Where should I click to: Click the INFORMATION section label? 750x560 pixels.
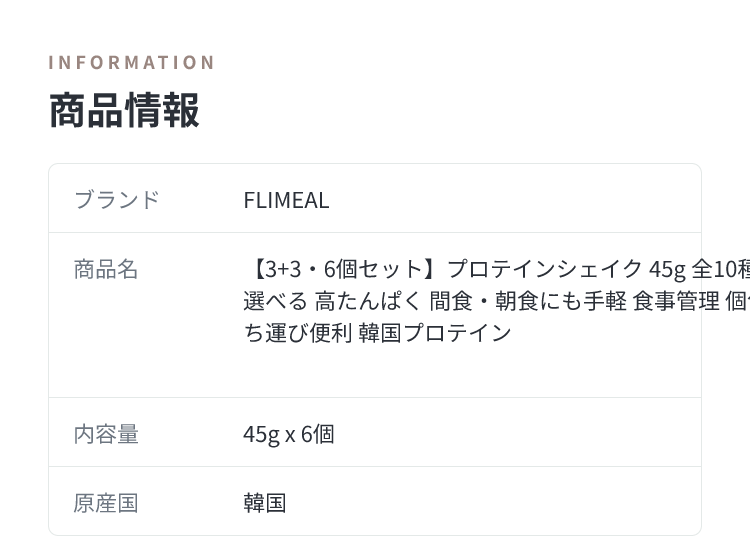pos(132,63)
